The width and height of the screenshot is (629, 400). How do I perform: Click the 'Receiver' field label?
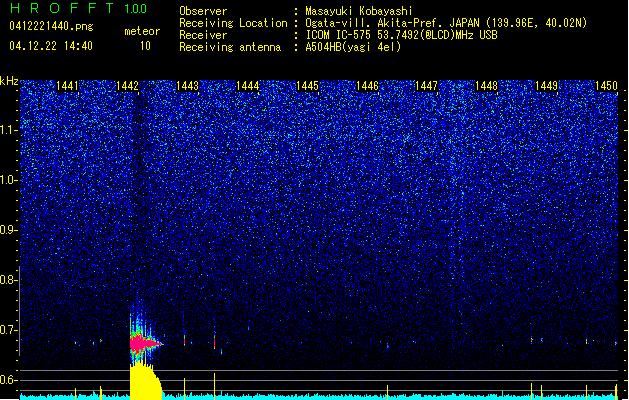tap(203, 35)
